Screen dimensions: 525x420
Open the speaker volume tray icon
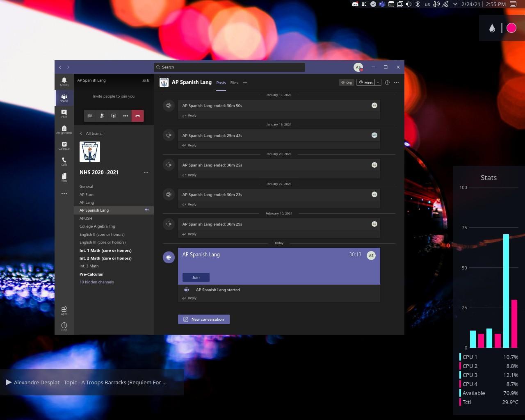coord(409,4)
